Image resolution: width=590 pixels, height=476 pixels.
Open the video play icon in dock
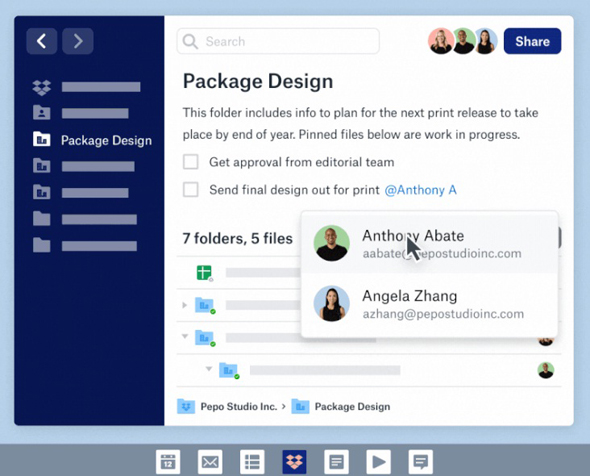coord(379,462)
